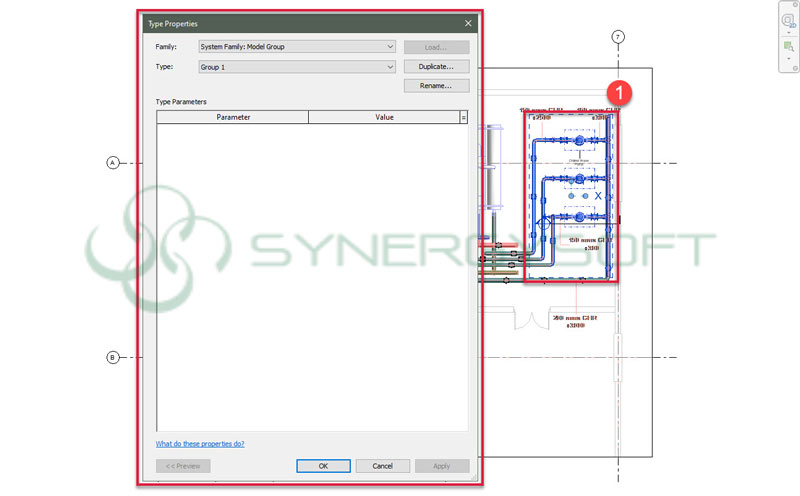Click grid bubble A on left
800x496 pixels.
pyautogui.click(x=113, y=162)
